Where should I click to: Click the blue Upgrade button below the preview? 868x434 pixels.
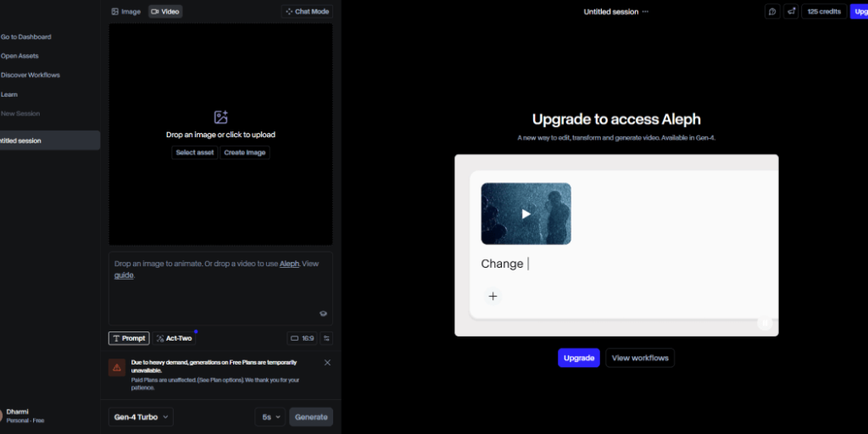pos(578,358)
